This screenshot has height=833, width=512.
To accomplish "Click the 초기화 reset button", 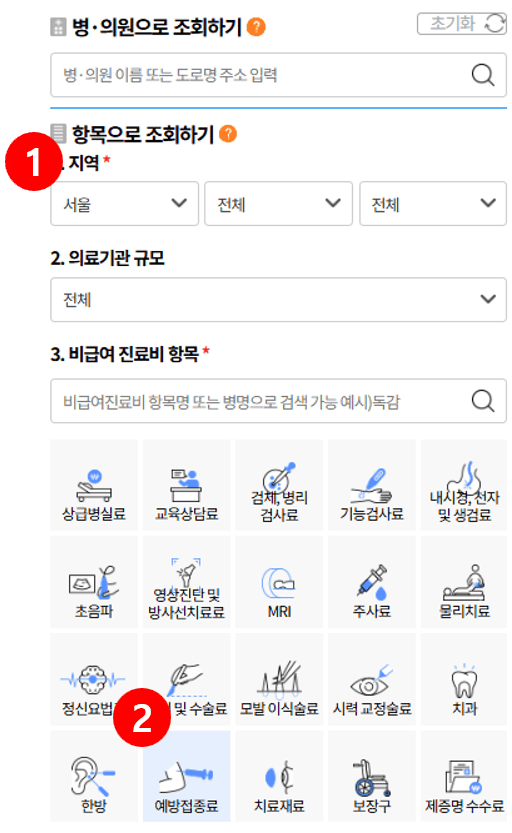I will coord(462,23).
